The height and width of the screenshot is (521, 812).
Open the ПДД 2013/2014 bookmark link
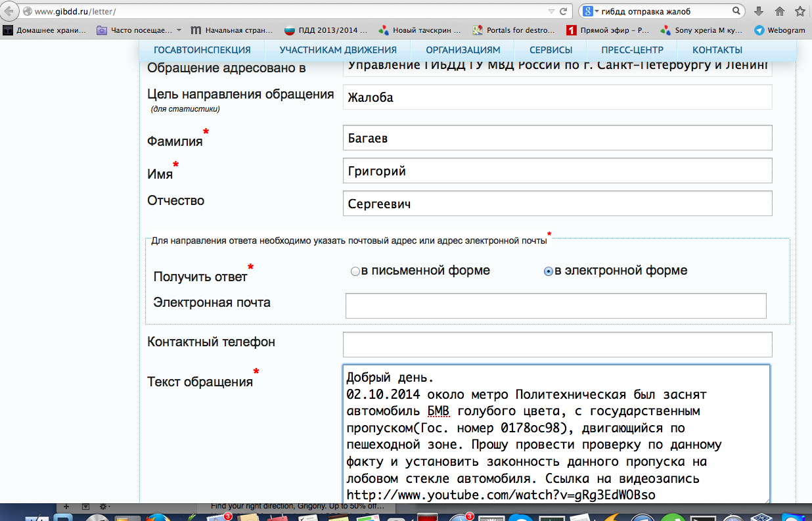click(326, 30)
